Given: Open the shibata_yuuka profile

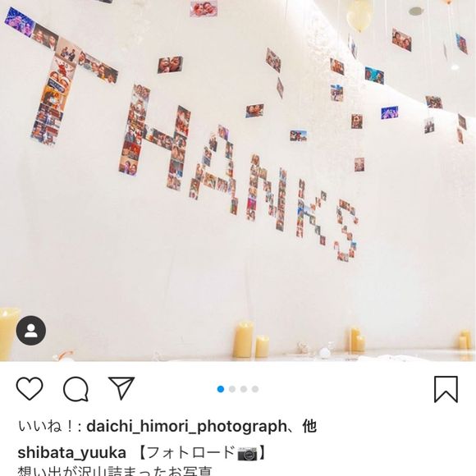Looking at the screenshot, I should 71,453.
